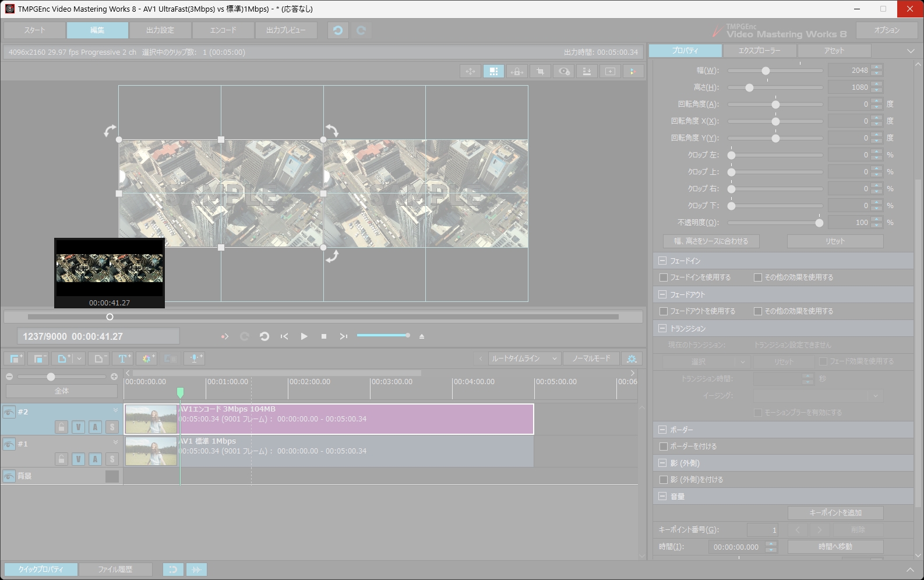Viewport: 924px width, 580px height.
Task: Toggle visibility eye of layer #2
Action: (x=9, y=412)
